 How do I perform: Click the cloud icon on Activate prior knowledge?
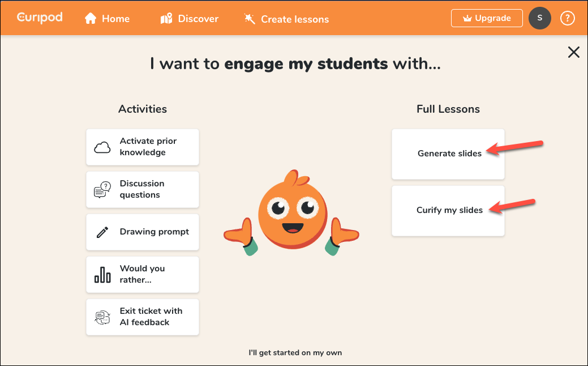[x=102, y=147]
